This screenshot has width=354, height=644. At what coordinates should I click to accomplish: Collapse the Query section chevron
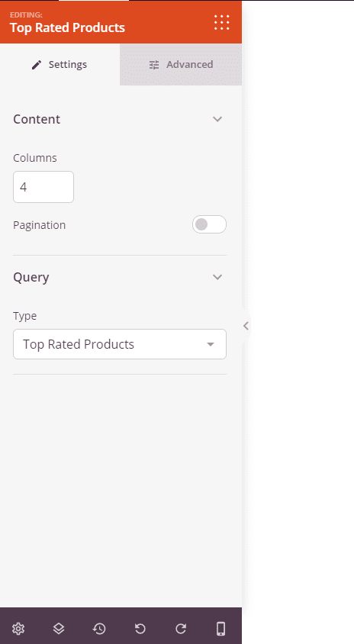217,277
